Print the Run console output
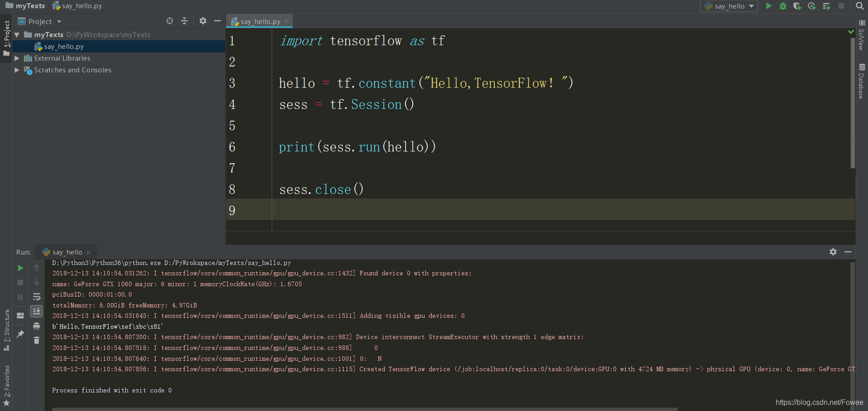 click(37, 326)
